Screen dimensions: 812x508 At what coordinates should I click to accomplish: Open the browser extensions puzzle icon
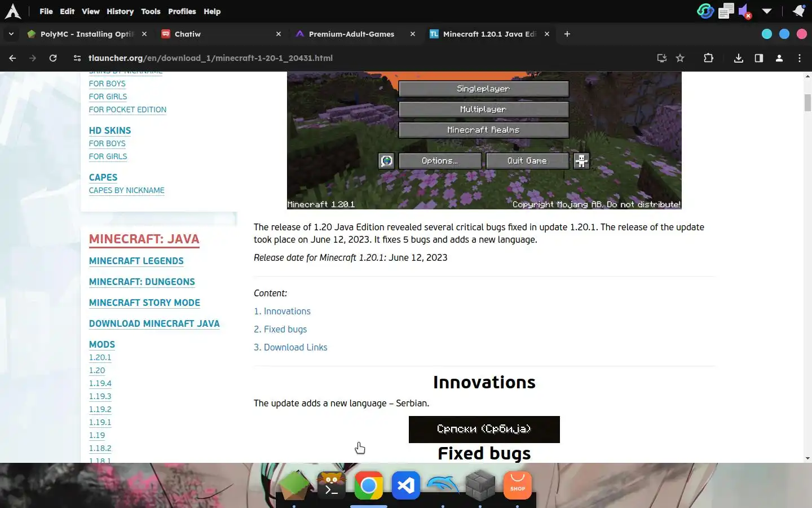(x=708, y=58)
